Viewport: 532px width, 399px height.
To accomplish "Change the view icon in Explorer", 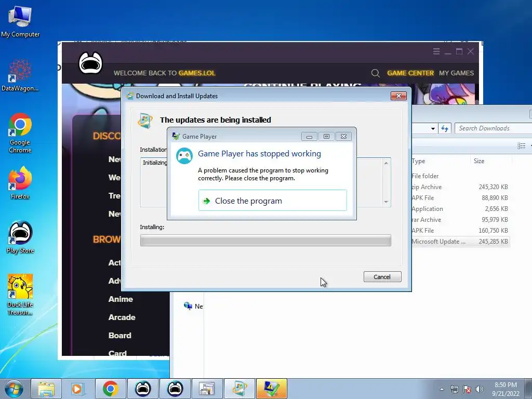I will pos(521,146).
